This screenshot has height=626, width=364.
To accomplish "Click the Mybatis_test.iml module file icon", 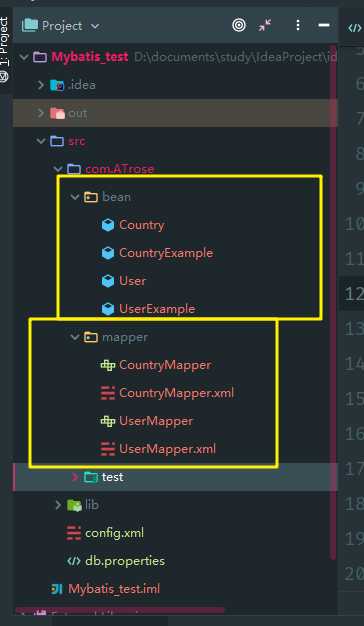I will pos(57,589).
